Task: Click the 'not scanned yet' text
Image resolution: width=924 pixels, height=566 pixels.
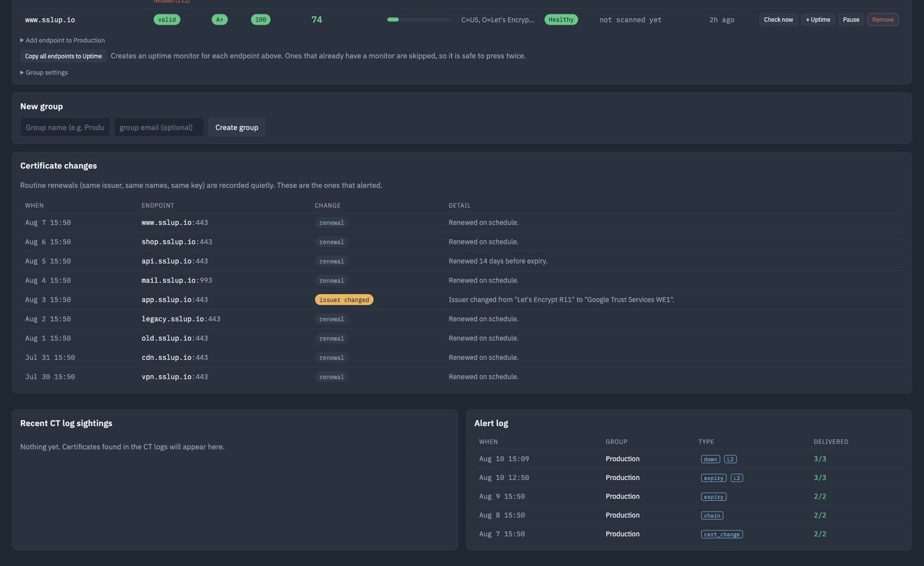Action: 631,20
